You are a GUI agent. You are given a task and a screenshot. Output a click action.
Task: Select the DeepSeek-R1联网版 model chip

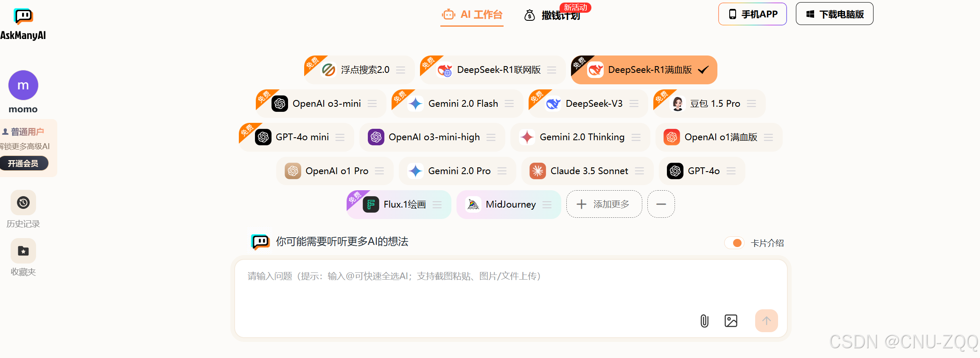[x=493, y=70]
